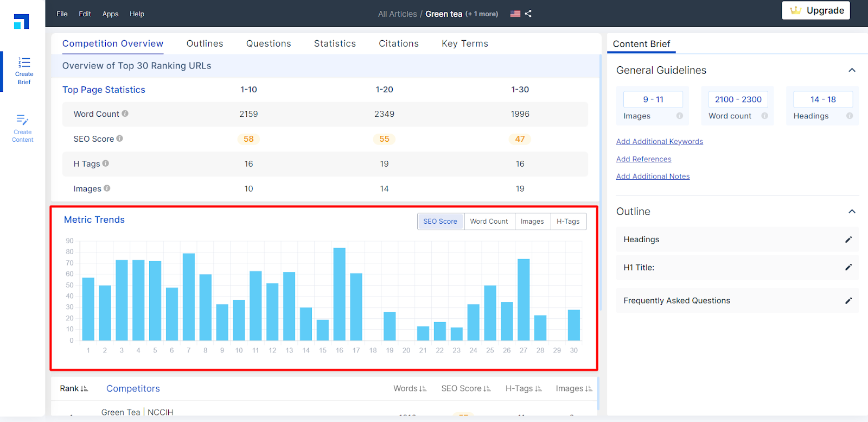Collapse the General Guidelines section
The height and width of the screenshot is (422, 868).
pyautogui.click(x=852, y=70)
